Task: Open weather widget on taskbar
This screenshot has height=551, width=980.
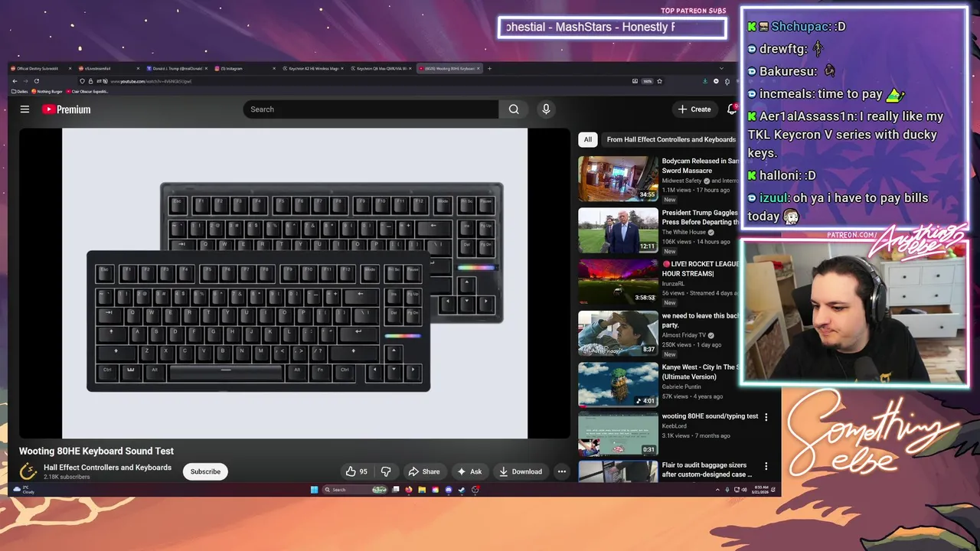Action: (24, 490)
